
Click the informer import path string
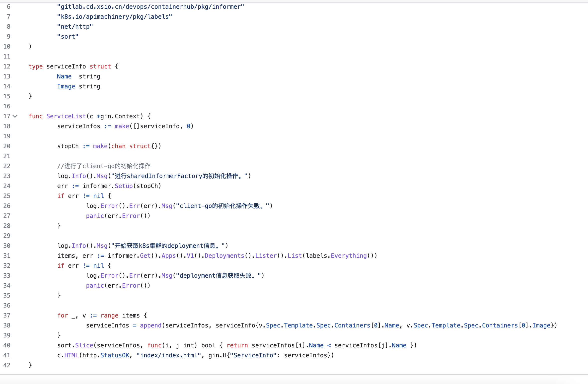[151, 7]
